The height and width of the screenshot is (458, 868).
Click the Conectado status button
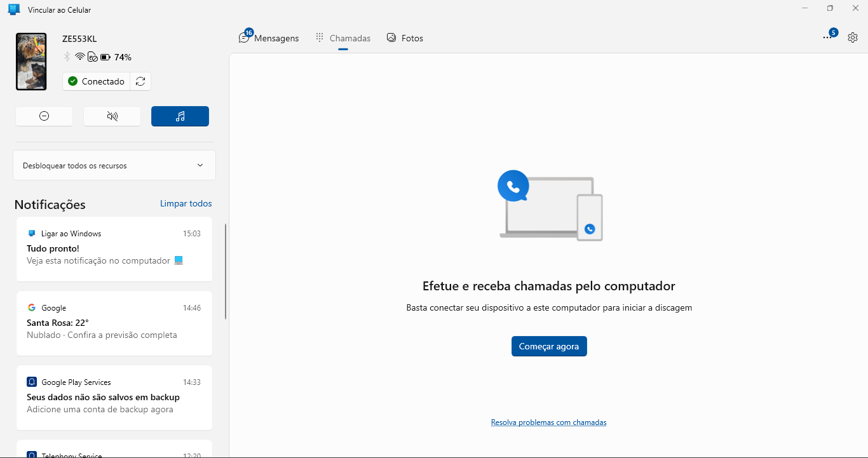click(x=97, y=81)
